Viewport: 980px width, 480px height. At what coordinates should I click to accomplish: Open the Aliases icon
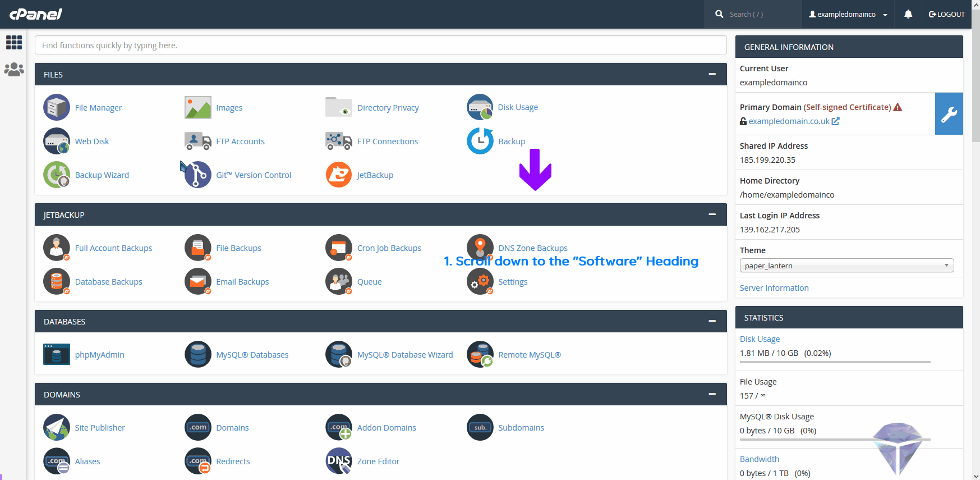tap(57, 461)
